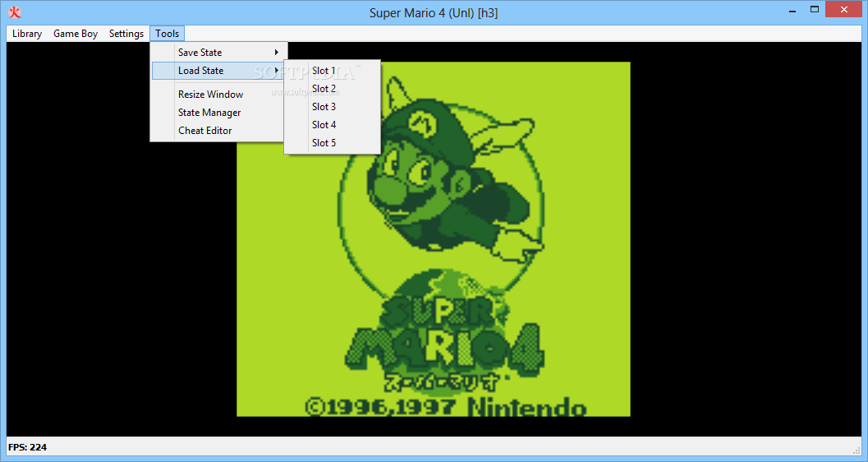
Task: Load state from Slot 1
Action: coord(332,71)
